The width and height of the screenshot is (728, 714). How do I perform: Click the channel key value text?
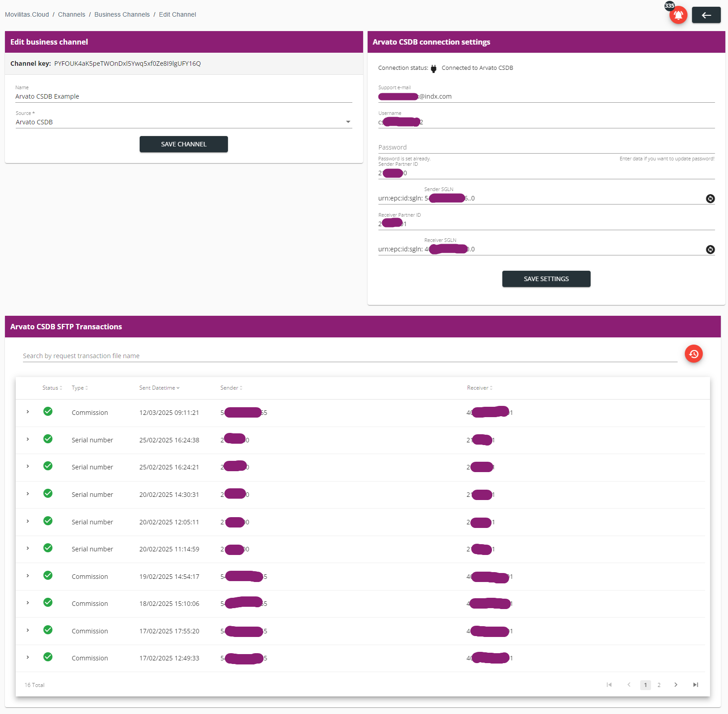[x=127, y=64]
